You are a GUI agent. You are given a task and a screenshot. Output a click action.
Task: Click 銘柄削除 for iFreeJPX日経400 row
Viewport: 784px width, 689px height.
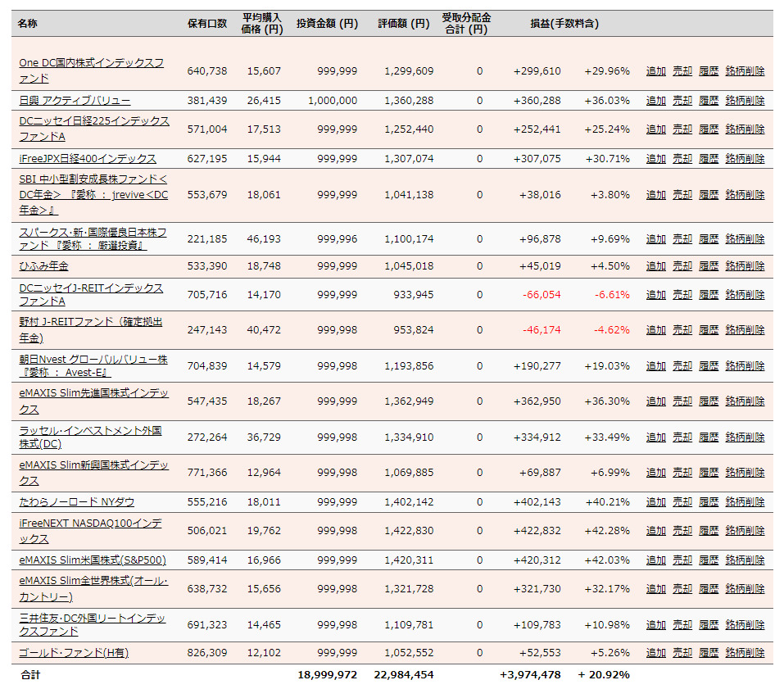coord(745,158)
